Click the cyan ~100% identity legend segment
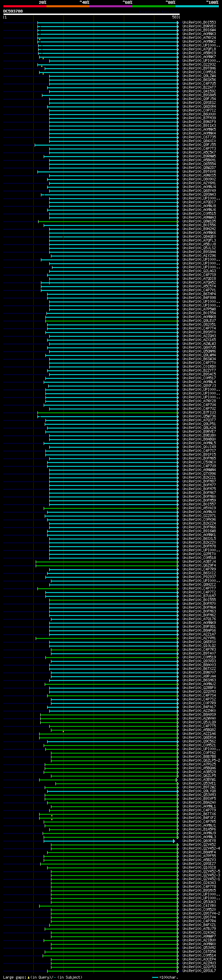This screenshot has height=980, width=222. tap(197, 6)
